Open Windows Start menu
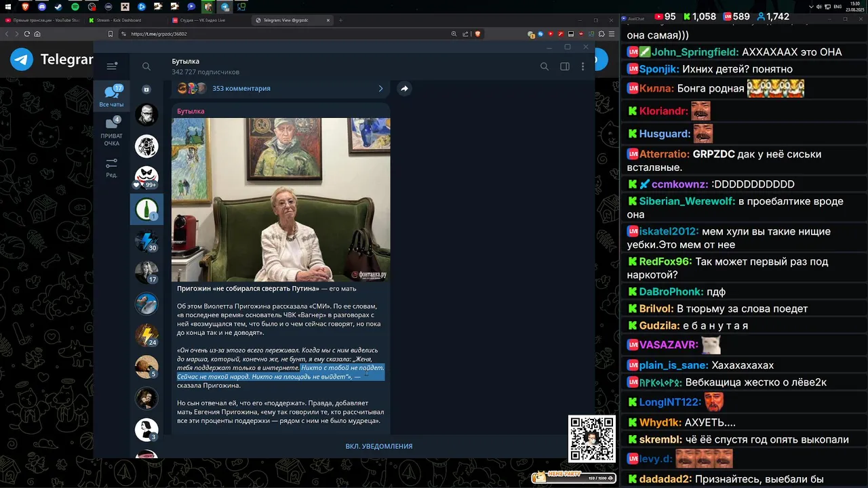Viewport: 868px width, 488px height. 9,7
